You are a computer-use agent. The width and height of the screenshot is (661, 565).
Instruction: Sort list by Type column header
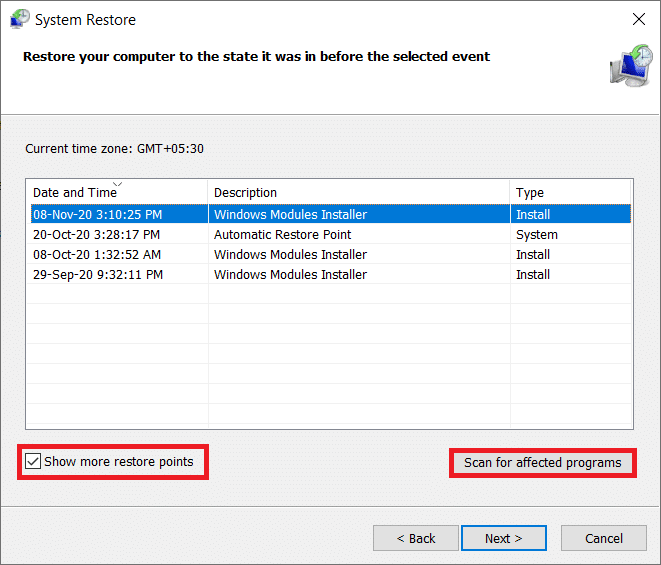pyautogui.click(x=530, y=193)
